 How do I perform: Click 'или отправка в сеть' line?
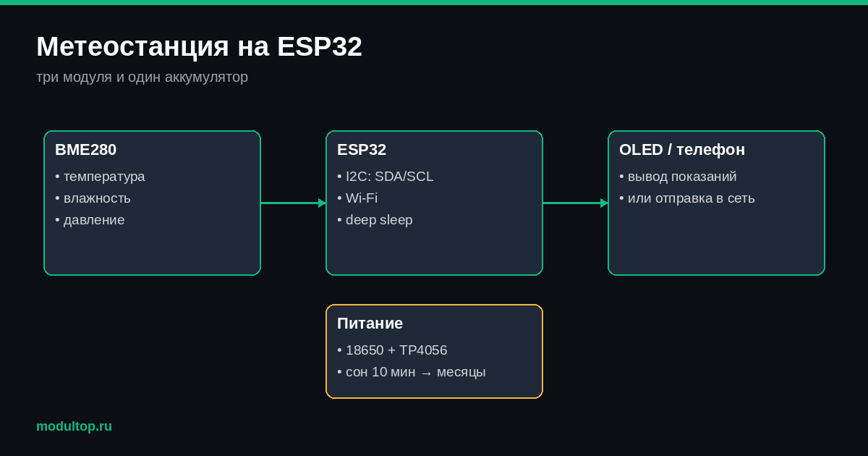[x=687, y=198]
